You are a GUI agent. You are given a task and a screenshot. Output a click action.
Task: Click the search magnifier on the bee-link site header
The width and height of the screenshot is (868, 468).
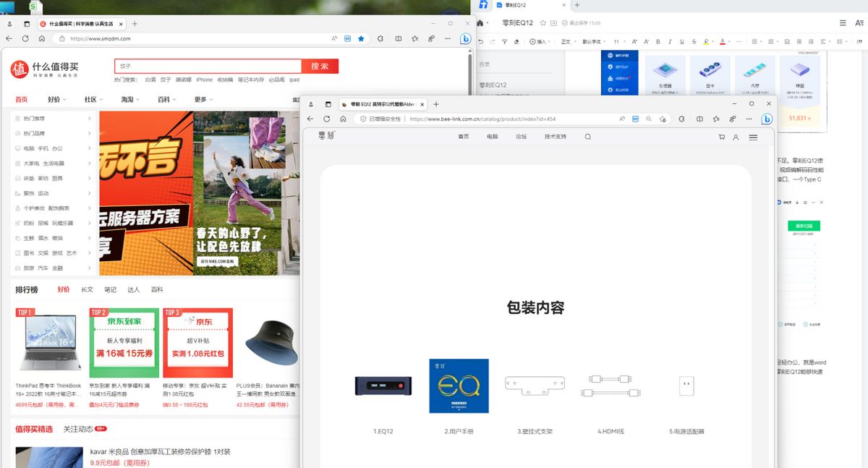pos(587,137)
